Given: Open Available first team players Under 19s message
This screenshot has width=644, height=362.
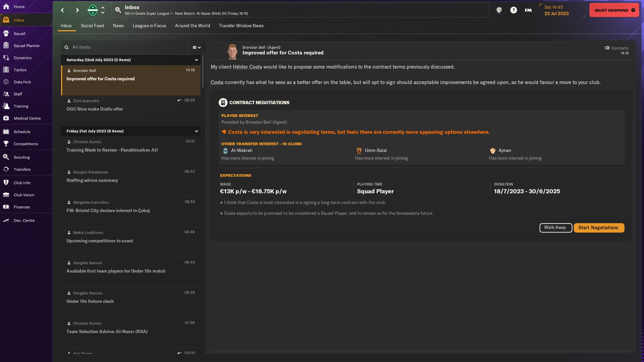Looking at the screenshot, I should [x=131, y=272].
